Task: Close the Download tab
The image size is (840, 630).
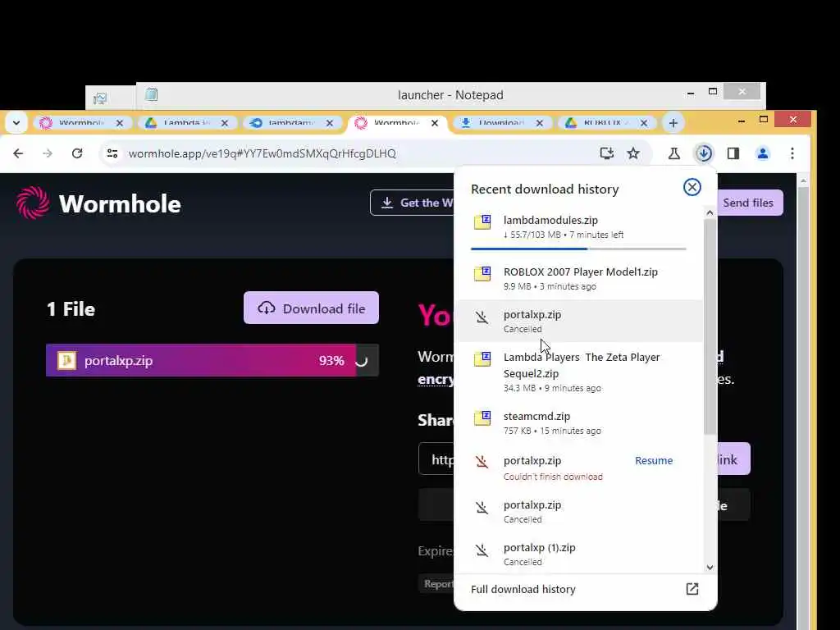Action: tap(540, 123)
